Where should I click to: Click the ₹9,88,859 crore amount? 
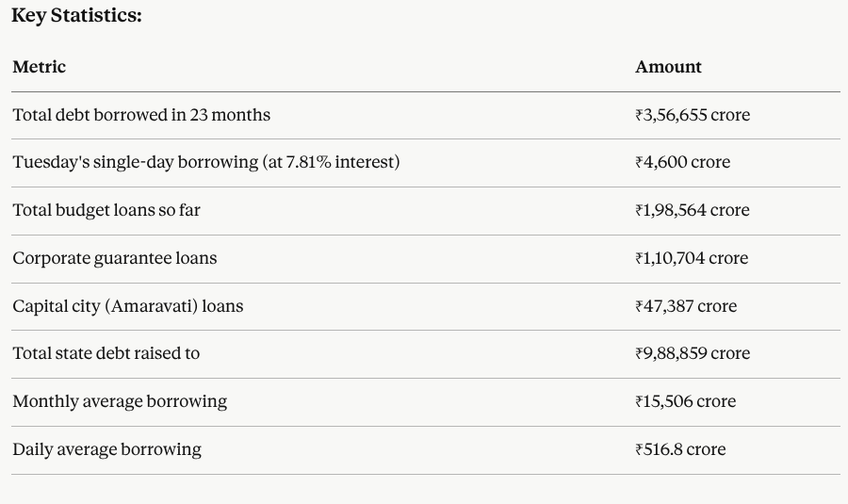coord(693,353)
